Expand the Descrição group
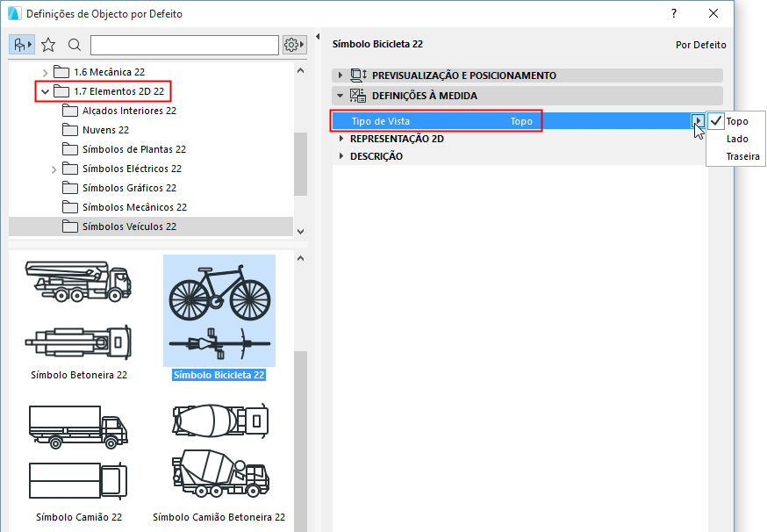The width and height of the screenshot is (767, 532). click(341, 156)
